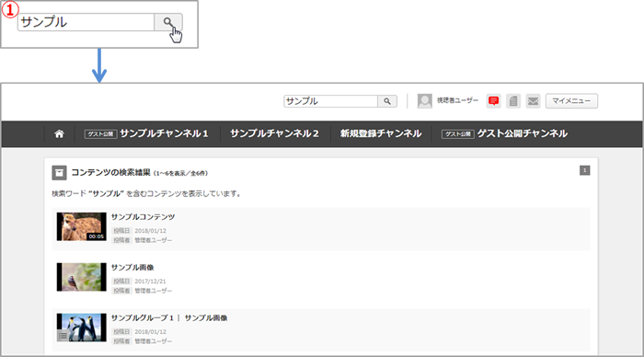
Task: Open the サンプルグループ1 link
Action: pyautogui.click(x=142, y=318)
